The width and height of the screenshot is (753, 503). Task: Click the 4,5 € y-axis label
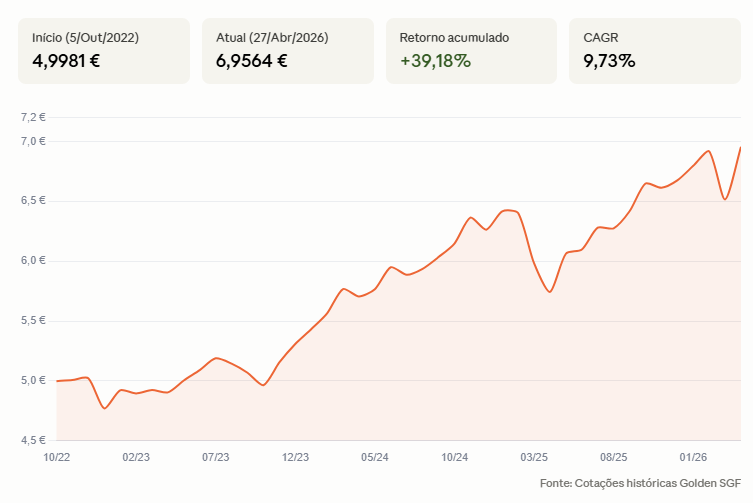33,440
